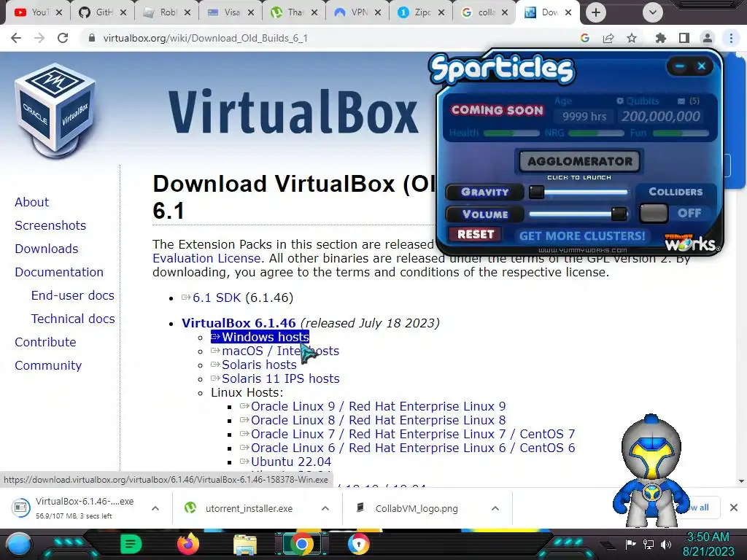Open the tab search dropdown arrow

653,12
